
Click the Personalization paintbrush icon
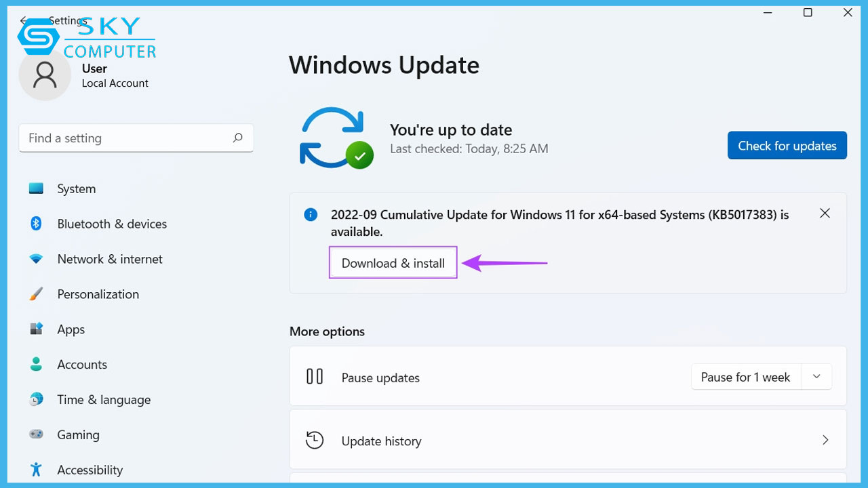pos(36,294)
